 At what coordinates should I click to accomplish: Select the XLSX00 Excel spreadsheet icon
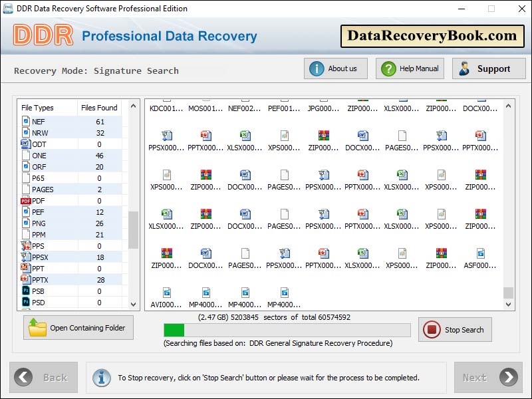click(x=245, y=134)
